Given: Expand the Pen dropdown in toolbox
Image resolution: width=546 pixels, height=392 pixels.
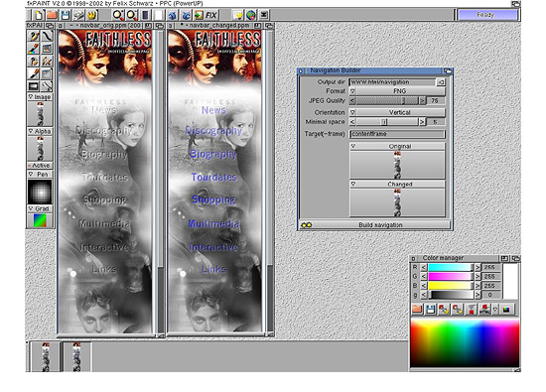Looking at the screenshot, I should [40, 174].
